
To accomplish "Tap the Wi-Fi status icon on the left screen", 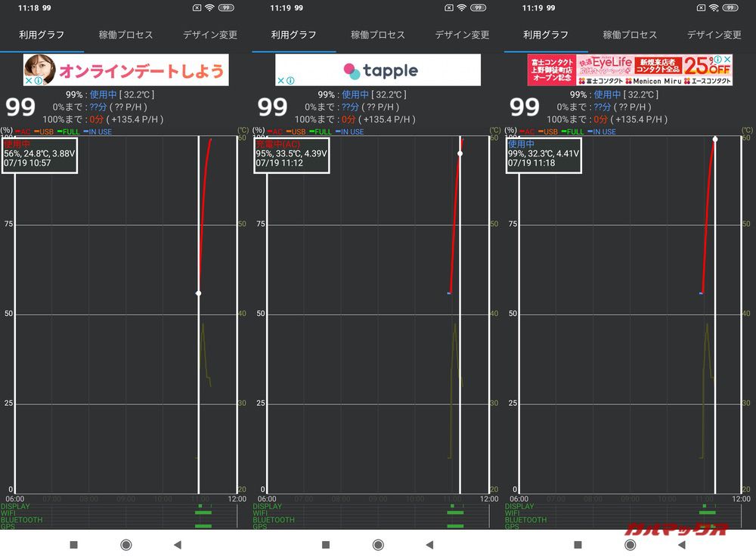I will [209, 8].
